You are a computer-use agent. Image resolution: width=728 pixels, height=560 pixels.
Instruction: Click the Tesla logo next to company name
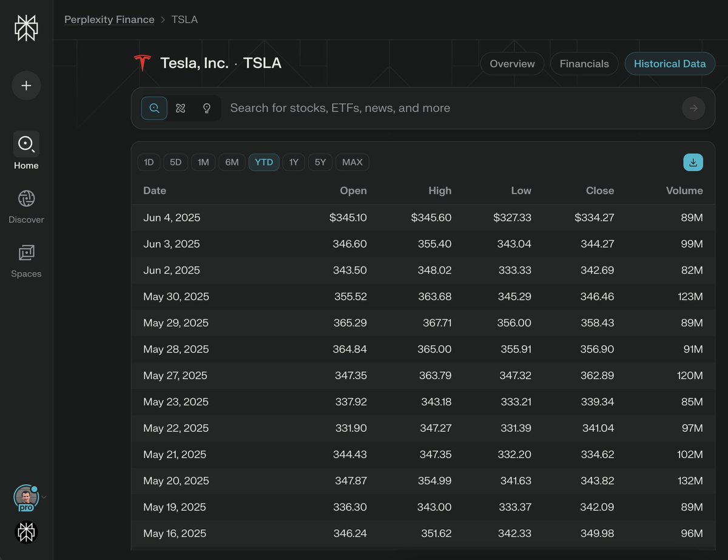tap(142, 62)
